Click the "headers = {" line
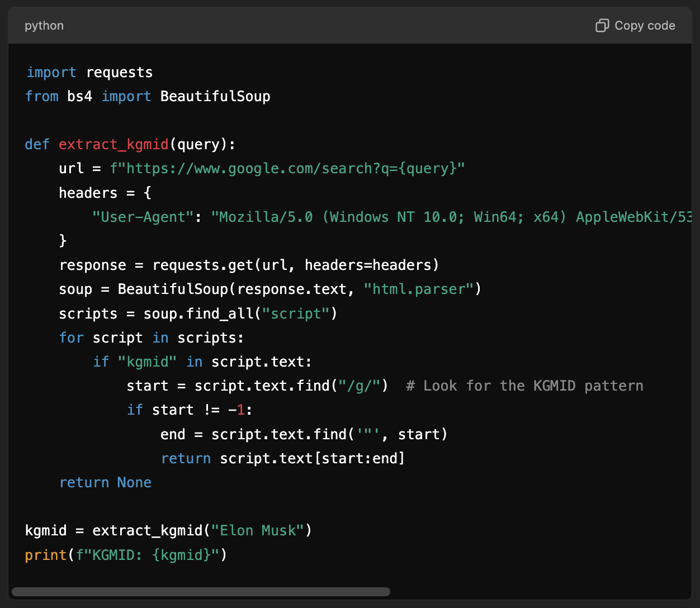The width and height of the screenshot is (700, 608). pos(106,193)
